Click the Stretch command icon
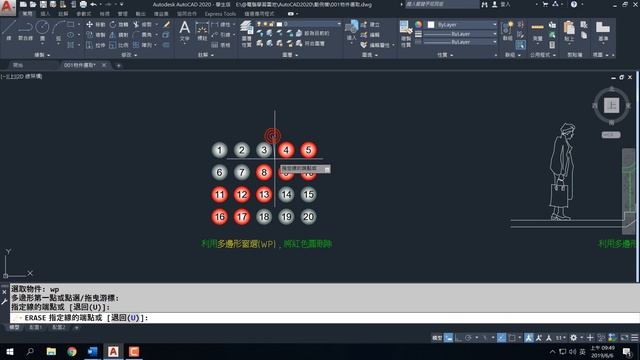 pyautogui.click(x=89, y=45)
